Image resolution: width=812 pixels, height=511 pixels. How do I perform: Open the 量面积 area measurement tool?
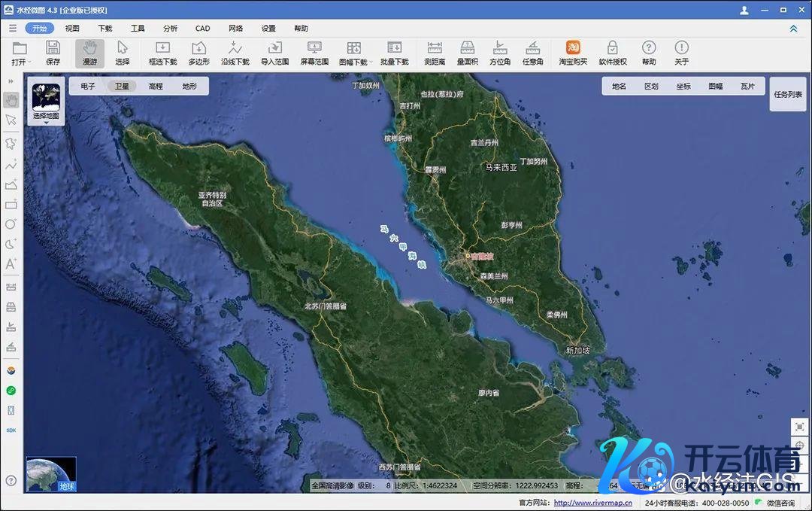pyautogui.click(x=467, y=52)
